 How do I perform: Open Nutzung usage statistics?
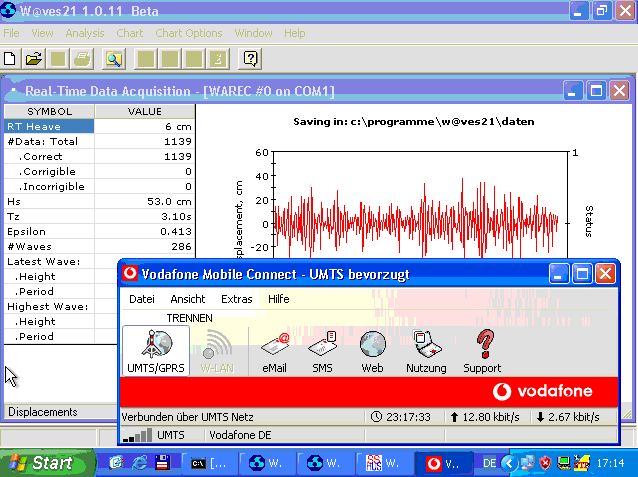426,352
